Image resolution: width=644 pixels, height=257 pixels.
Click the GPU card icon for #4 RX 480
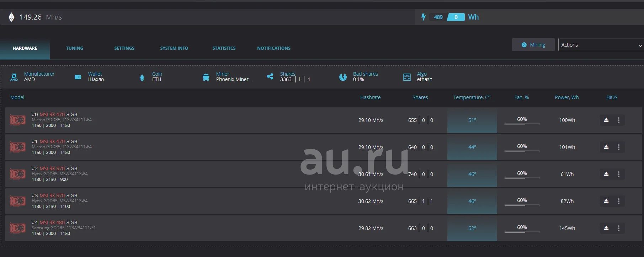tap(17, 228)
